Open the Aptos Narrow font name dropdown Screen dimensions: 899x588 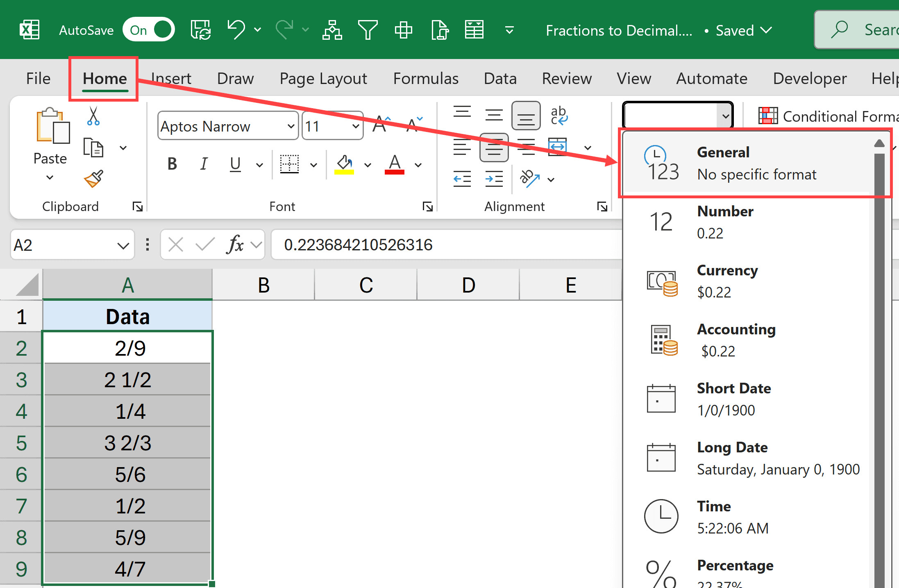tap(291, 126)
